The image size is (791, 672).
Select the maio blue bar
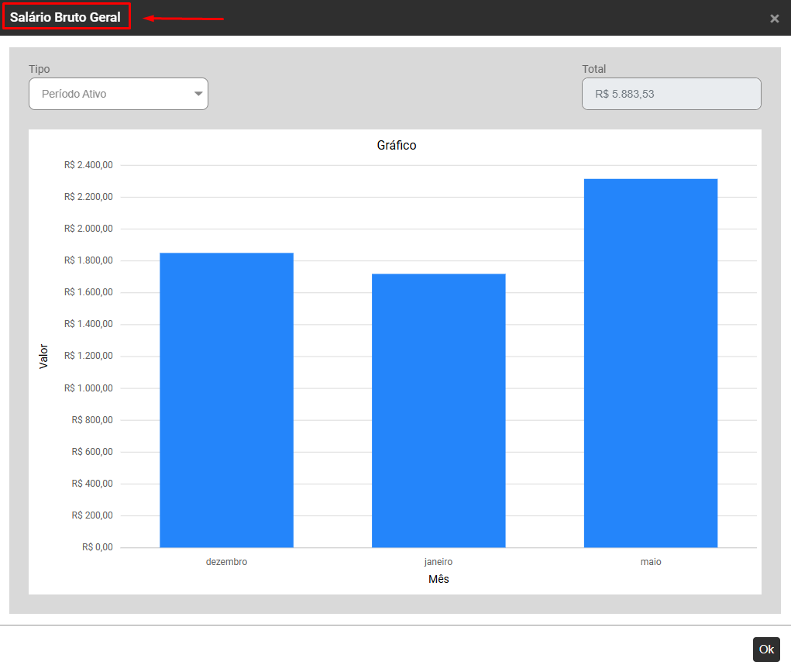click(651, 363)
